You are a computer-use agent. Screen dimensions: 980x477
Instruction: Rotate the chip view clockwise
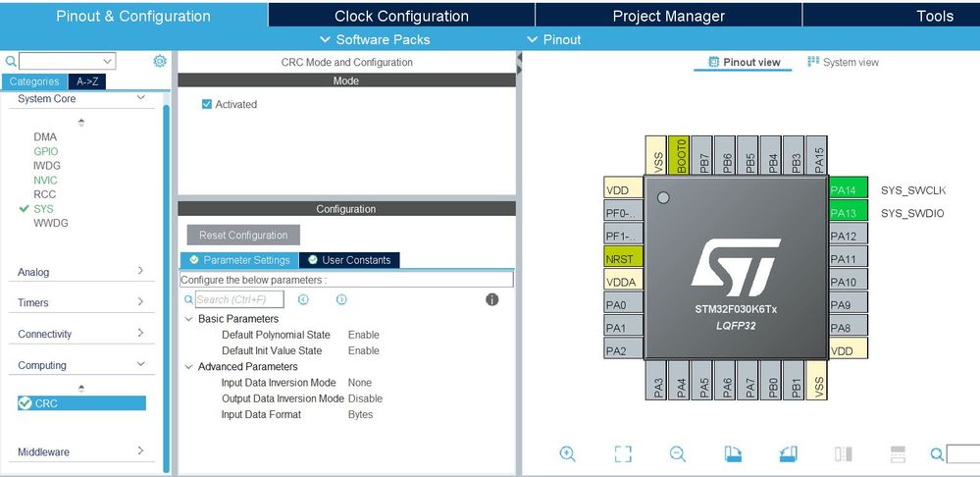[x=733, y=453]
